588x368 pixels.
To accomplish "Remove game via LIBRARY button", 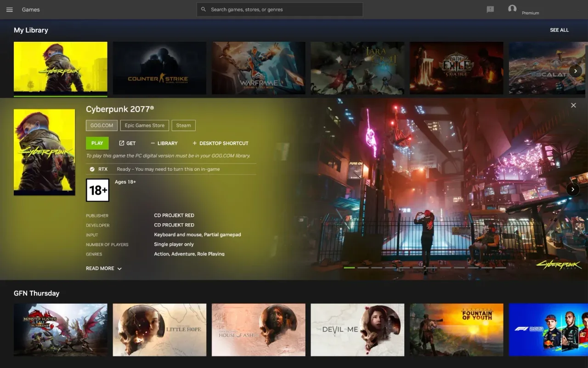I will 164,143.
